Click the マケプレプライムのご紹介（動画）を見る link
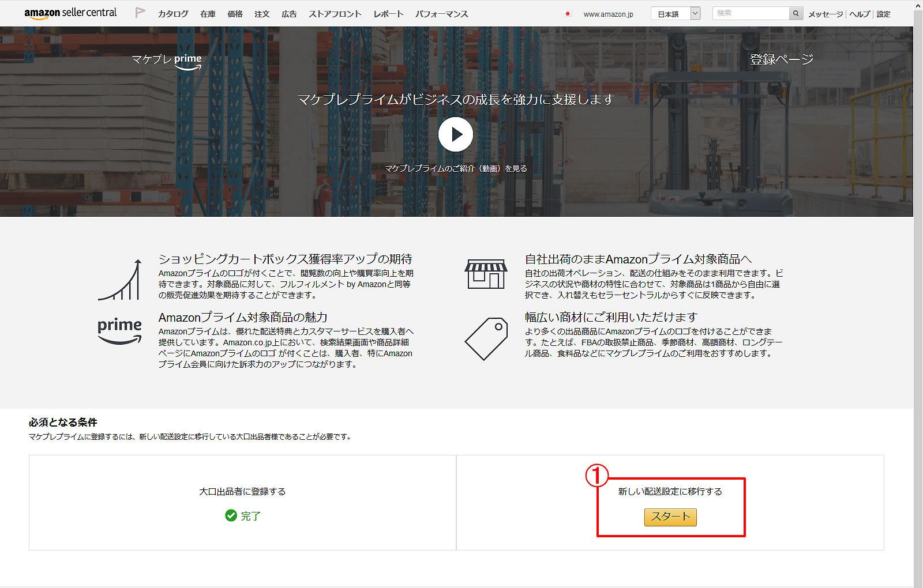The width and height of the screenshot is (923, 588). click(456, 168)
